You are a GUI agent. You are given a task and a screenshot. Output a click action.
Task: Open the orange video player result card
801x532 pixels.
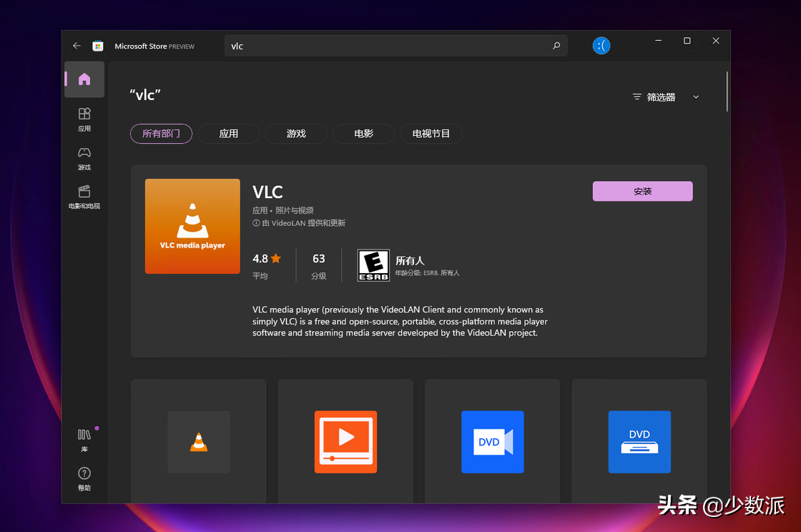tap(346, 441)
